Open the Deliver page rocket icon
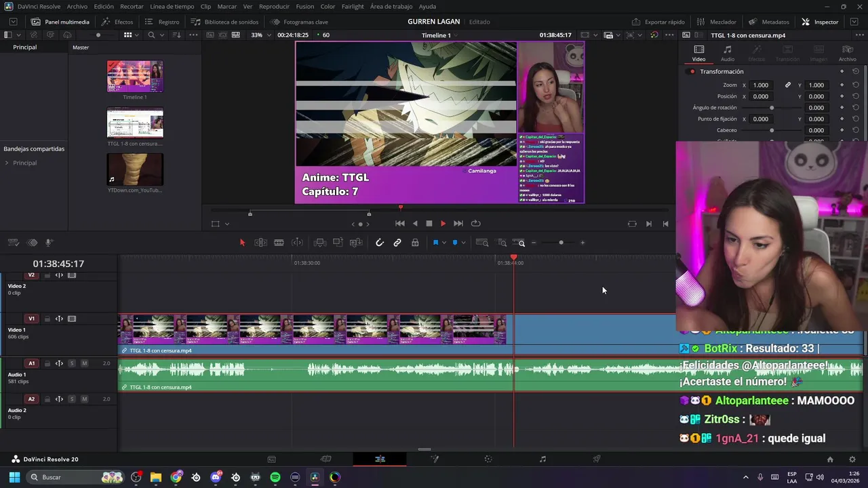Viewport: 868px width, 488px height. [597, 459]
